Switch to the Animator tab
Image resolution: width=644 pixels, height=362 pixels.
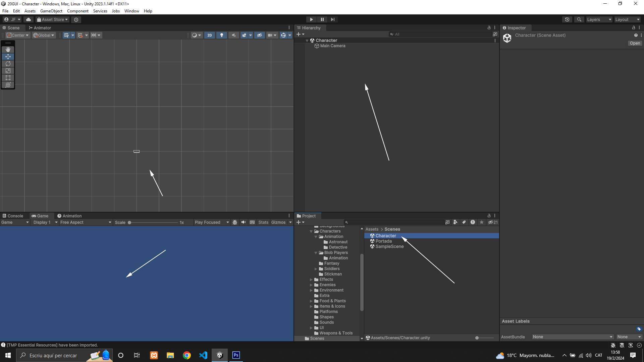point(40,28)
